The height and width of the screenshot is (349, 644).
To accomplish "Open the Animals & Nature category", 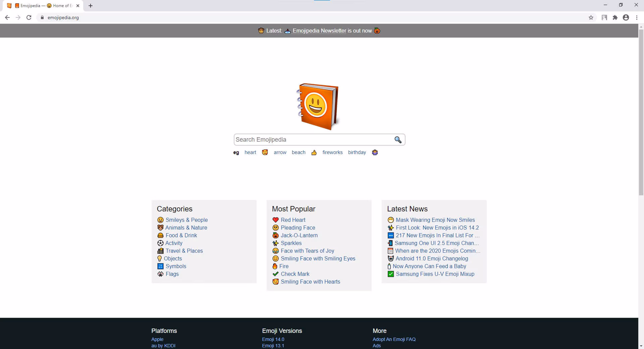I will click(186, 228).
